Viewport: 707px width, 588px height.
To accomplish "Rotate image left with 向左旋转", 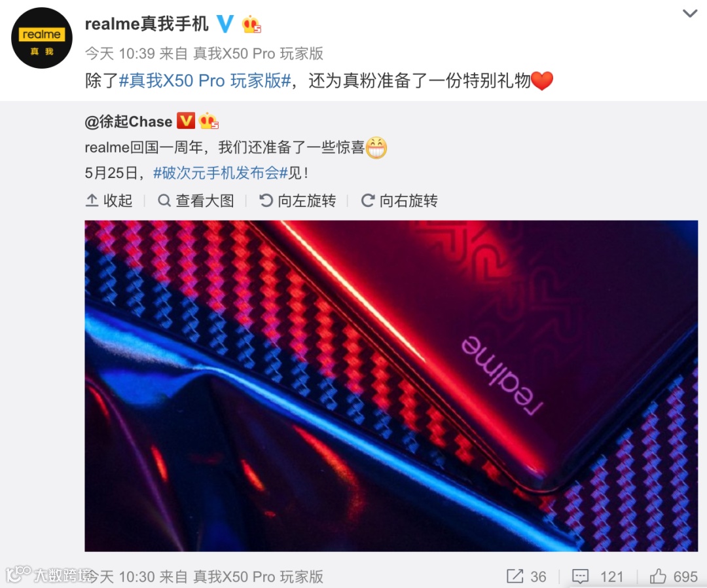I will [x=298, y=200].
